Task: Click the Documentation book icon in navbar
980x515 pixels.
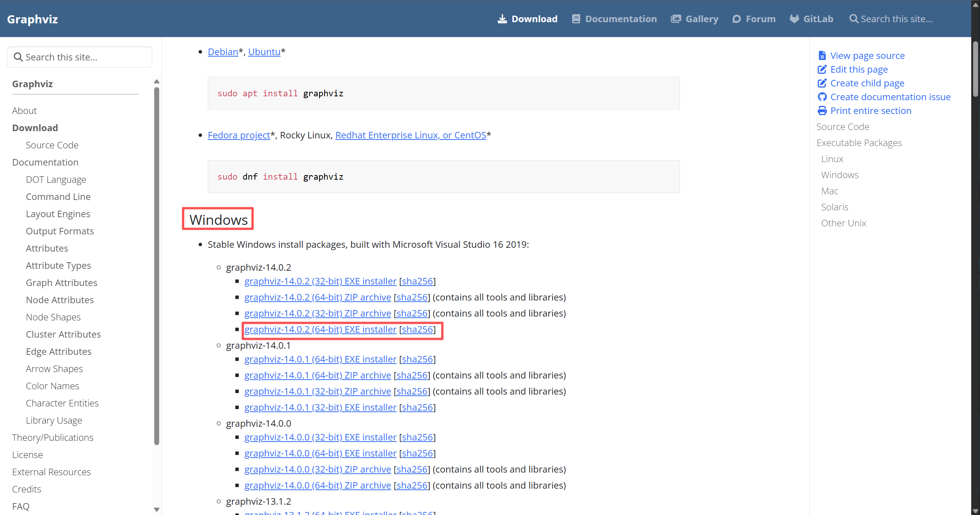Action: (576, 19)
